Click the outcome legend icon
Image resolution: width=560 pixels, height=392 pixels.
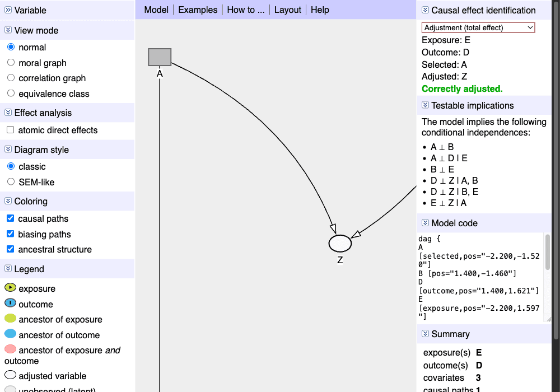tap(11, 304)
